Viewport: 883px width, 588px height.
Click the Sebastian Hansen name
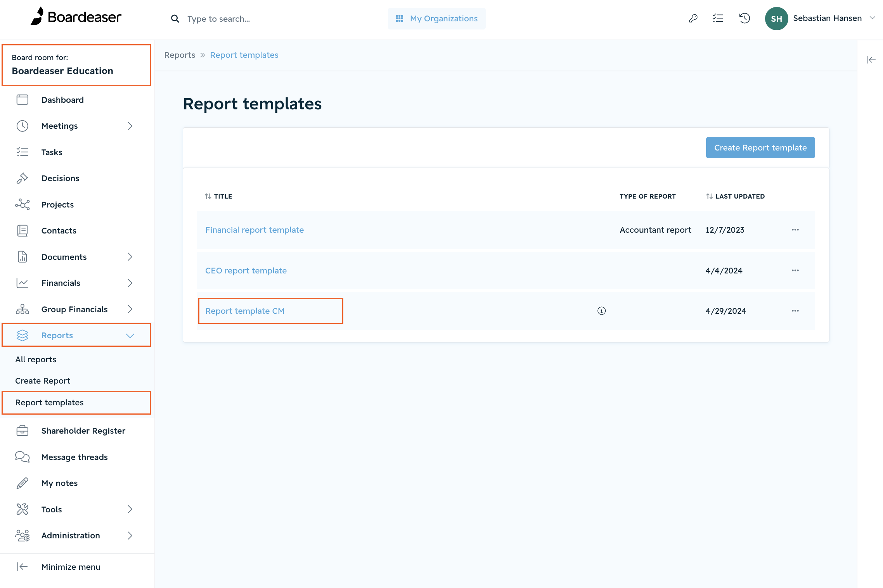[827, 18]
